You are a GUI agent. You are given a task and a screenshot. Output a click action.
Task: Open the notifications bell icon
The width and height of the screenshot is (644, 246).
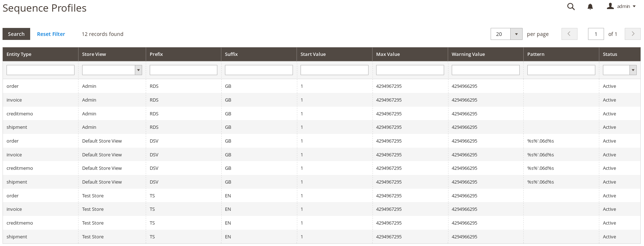coord(590,7)
